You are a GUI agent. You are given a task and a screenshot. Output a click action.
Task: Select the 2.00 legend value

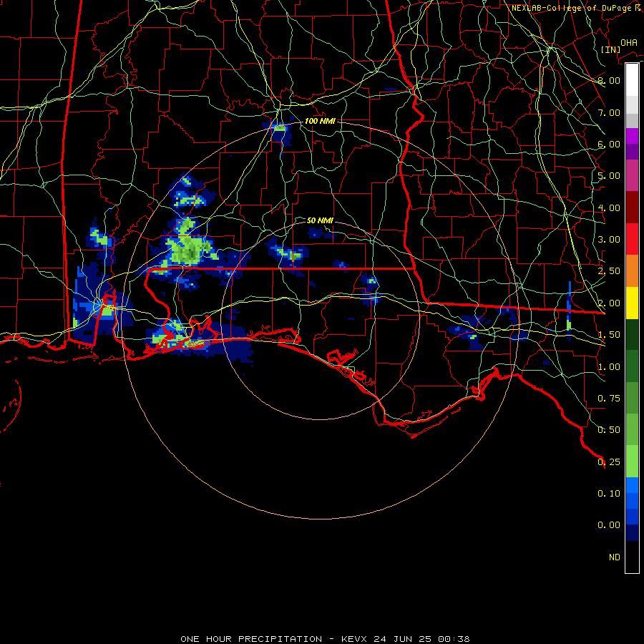[609, 303]
